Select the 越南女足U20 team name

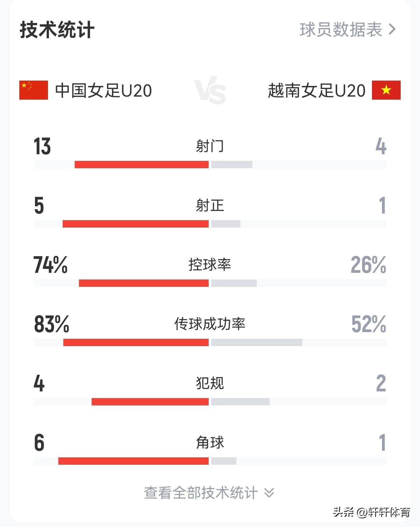(317, 91)
